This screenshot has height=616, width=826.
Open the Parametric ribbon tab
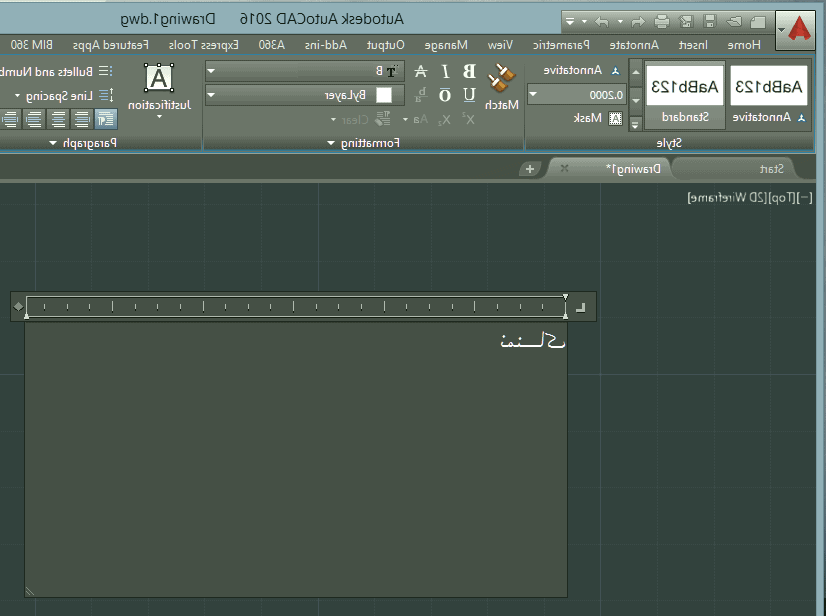[x=561, y=45]
